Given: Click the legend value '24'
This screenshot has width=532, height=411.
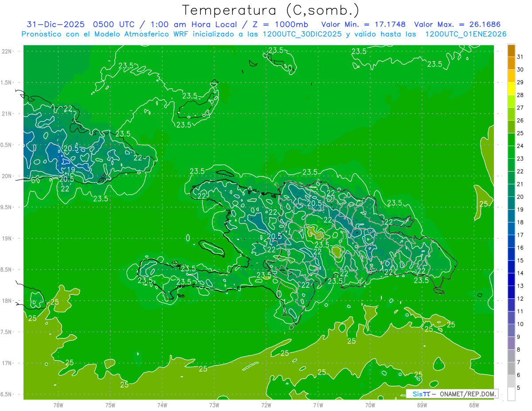Looking at the screenshot, I should click(520, 146).
